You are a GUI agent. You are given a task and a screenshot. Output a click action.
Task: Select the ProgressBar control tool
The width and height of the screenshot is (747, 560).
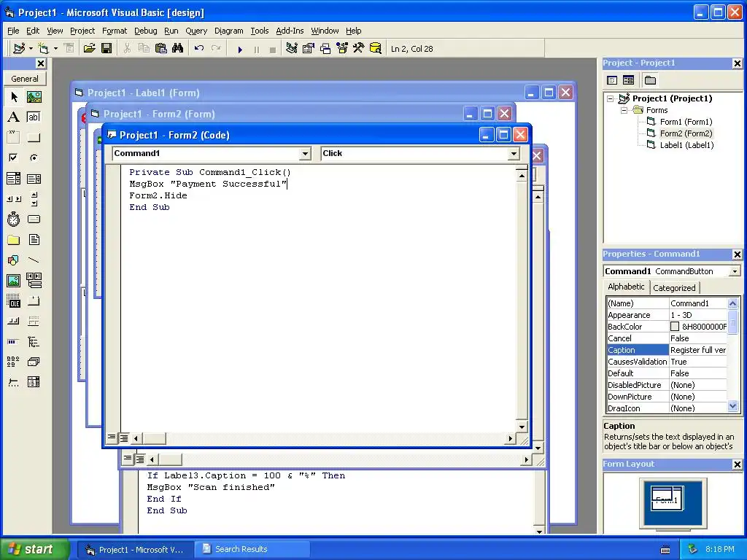(14, 341)
